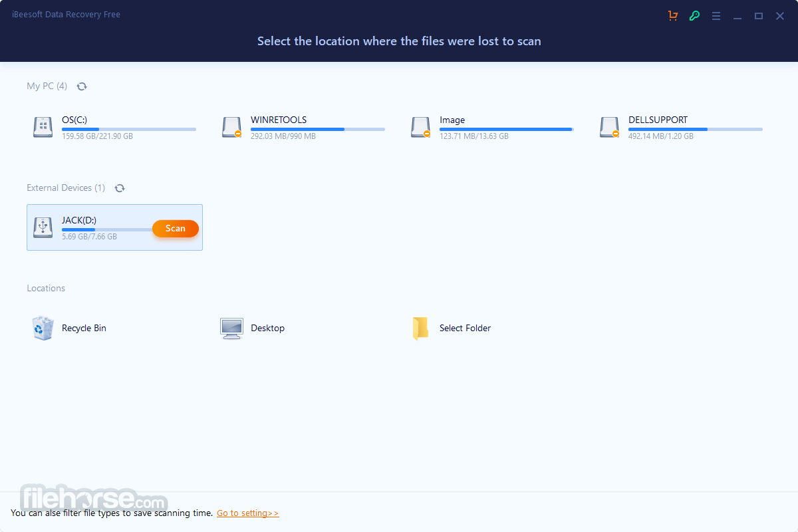
Task: Click the JACK(D:) USB drive icon
Action: (x=43, y=227)
